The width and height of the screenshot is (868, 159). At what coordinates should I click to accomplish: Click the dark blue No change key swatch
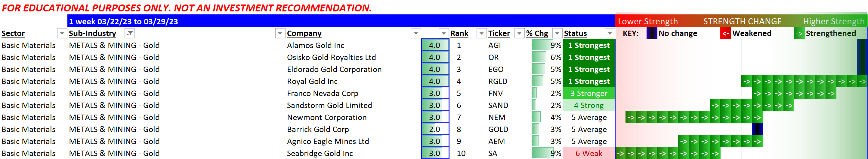652,33
